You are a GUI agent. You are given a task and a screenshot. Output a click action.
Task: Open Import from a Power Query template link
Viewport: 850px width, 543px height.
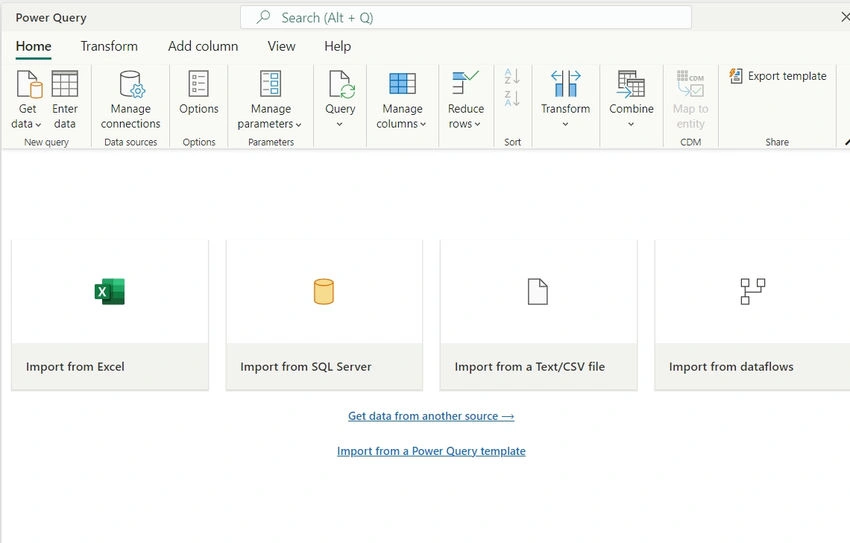[x=431, y=451]
